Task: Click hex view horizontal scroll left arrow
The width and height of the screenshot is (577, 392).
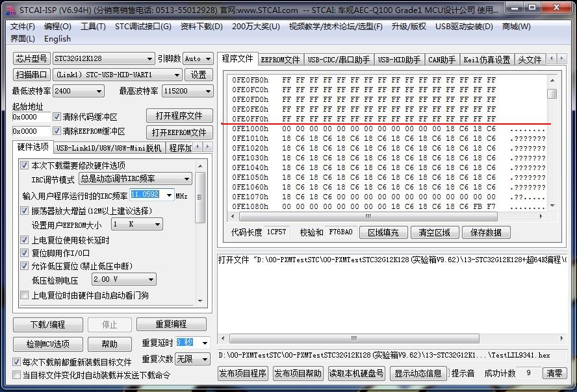Action: (233, 216)
